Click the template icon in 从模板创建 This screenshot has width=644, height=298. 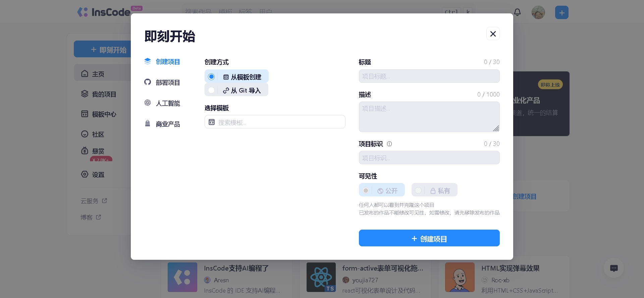226,77
